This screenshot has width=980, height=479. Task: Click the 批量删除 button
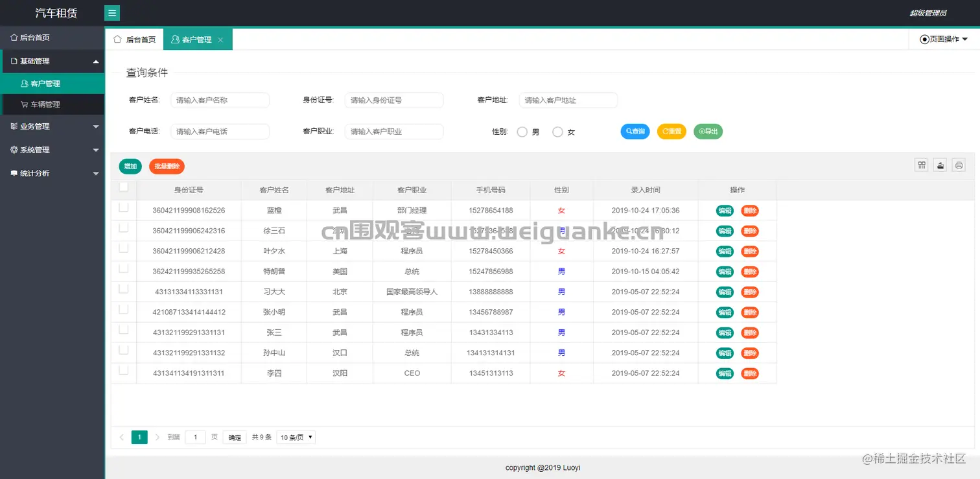pyautogui.click(x=167, y=167)
